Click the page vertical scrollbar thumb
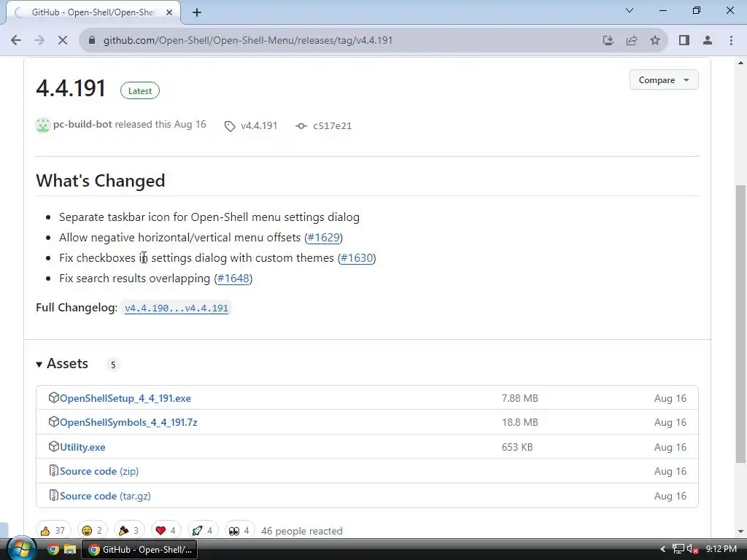Screen dimensions: 747x560 [740, 324]
